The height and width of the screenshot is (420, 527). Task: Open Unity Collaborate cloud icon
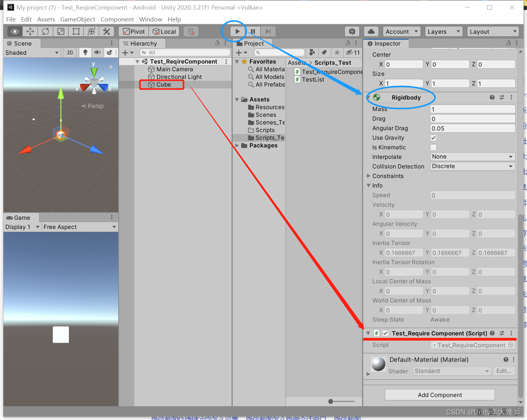tap(371, 31)
